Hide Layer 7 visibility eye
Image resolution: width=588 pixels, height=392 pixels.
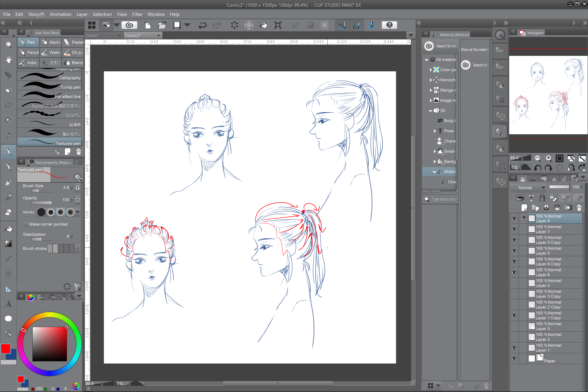tap(514, 229)
